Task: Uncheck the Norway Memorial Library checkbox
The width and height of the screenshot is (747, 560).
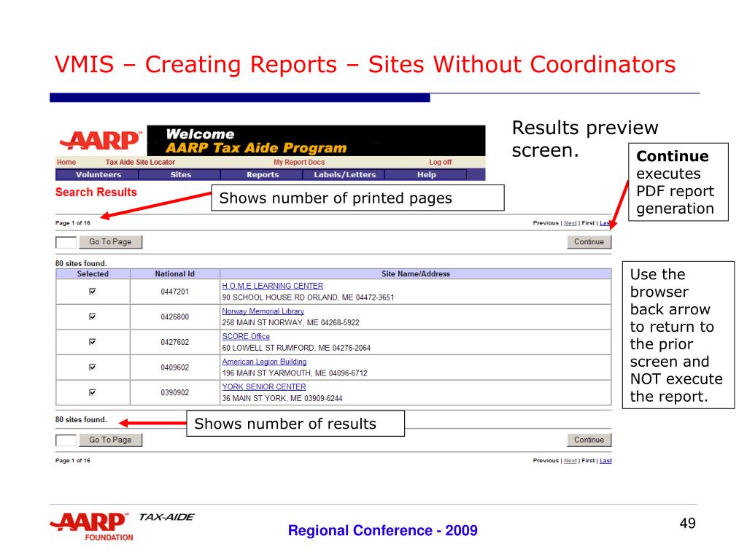Action: click(x=93, y=316)
